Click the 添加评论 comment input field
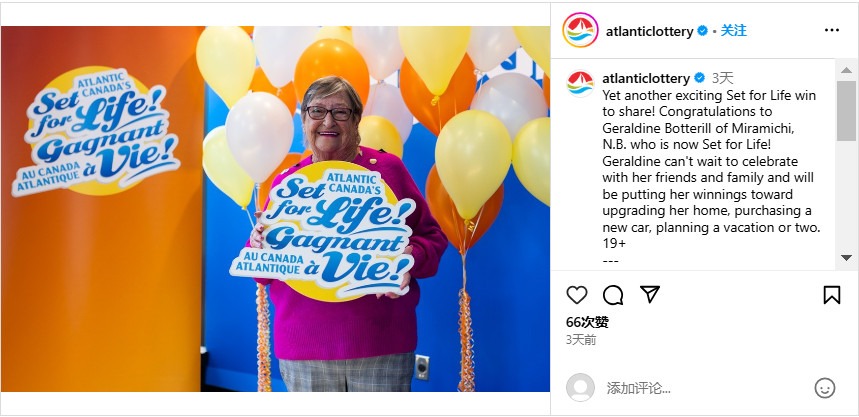The image size is (859, 417). pos(707,389)
